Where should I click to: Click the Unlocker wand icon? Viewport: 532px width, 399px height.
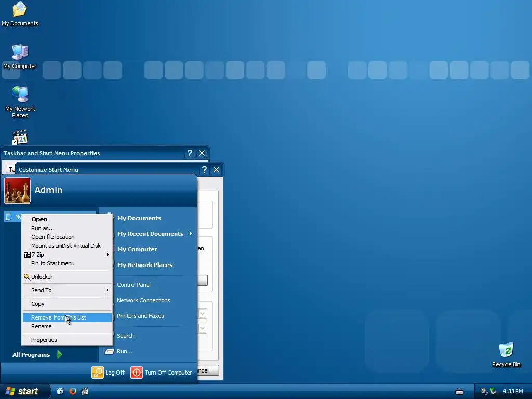point(27,277)
